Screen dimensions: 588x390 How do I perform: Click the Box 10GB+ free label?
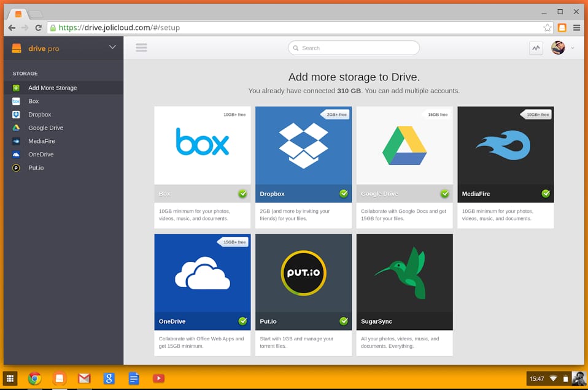pos(234,114)
